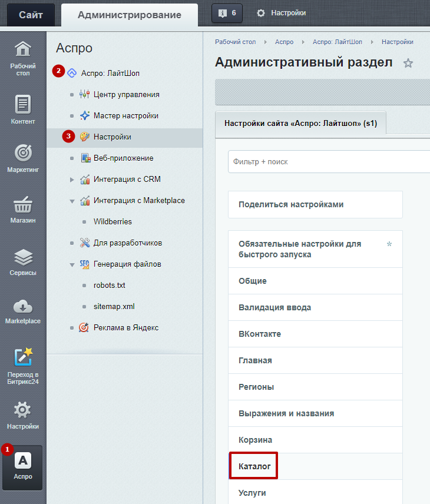Select the Аспро: ЛайтШоп tree root
The image size is (430, 504).
click(x=110, y=73)
